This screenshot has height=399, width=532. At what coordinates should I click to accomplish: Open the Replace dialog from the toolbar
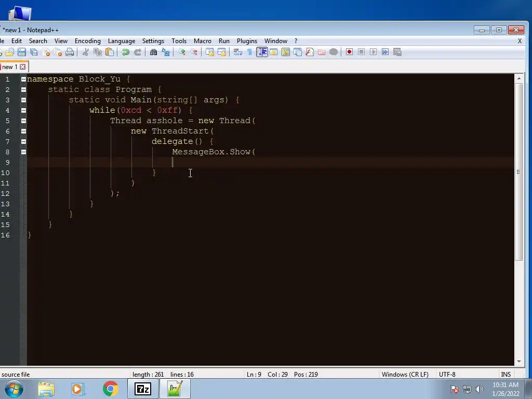pos(166,52)
